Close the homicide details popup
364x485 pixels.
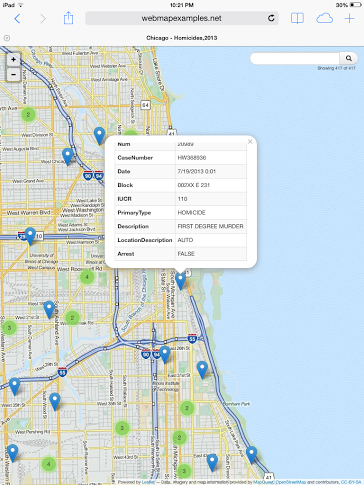[250, 142]
